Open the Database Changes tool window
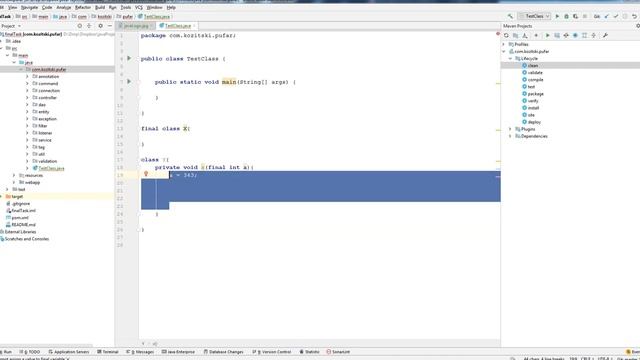This screenshot has width=640, height=360. pyautogui.click(x=223, y=351)
